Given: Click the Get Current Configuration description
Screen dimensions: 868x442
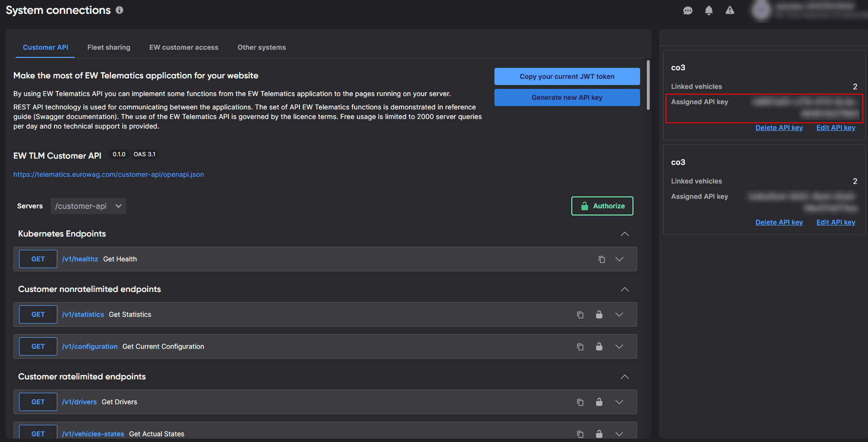Looking at the screenshot, I should [x=163, y=346].
